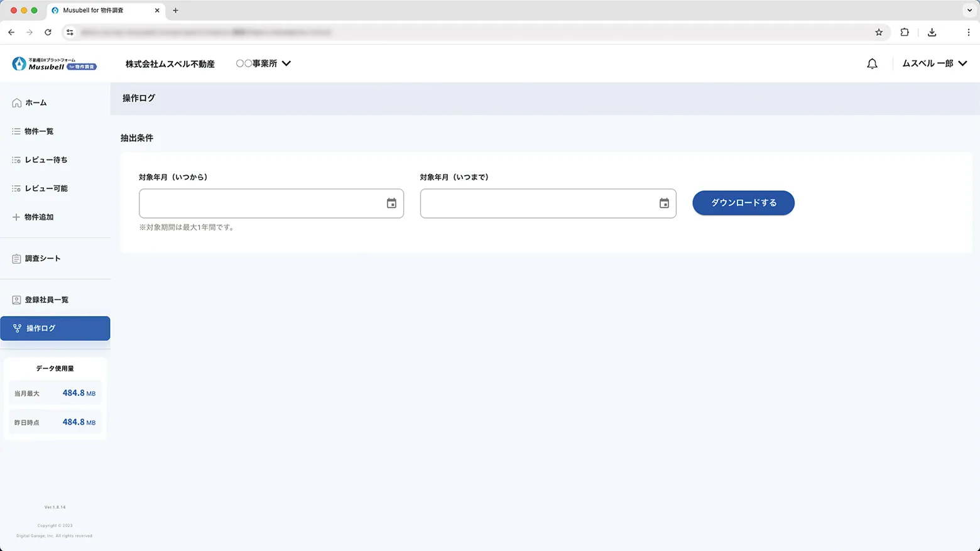Viewport: 980px width, 551px height.
Task: Click the notification bell icon
Action: tap(872, 63)
